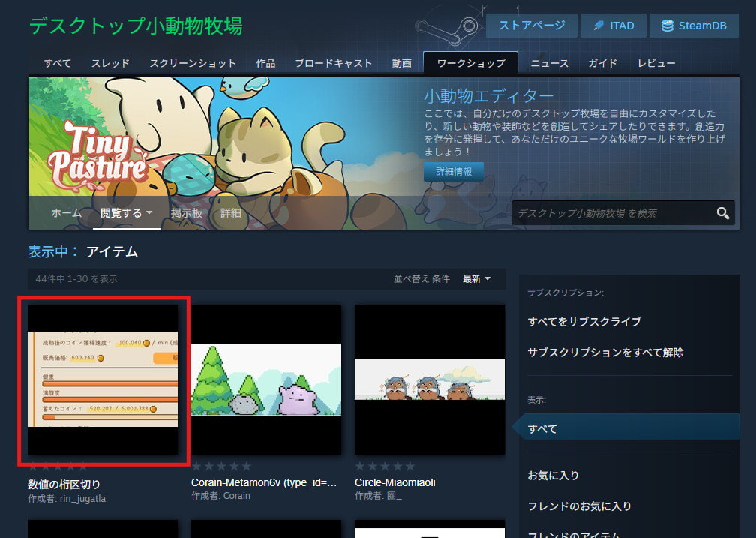This screenshot has width=756, height=538.
Task: Open the 数値の桁区切り item thumbnail
Action: [x=103, y=379]
